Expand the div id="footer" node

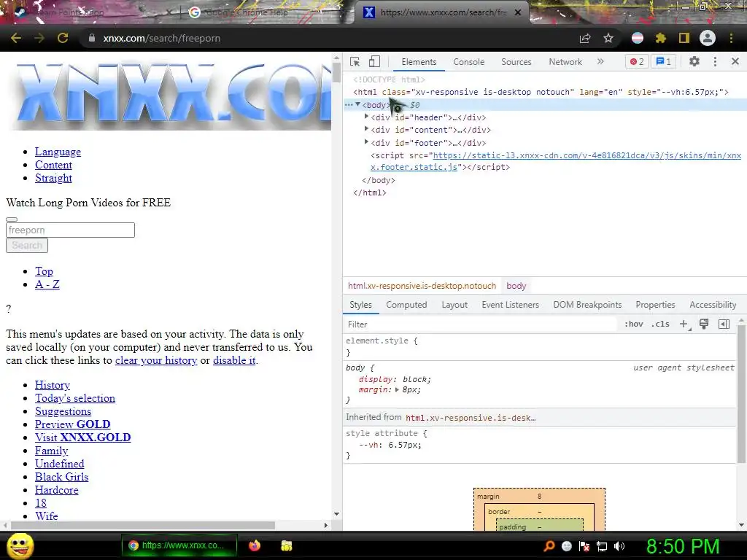point(366,142)
